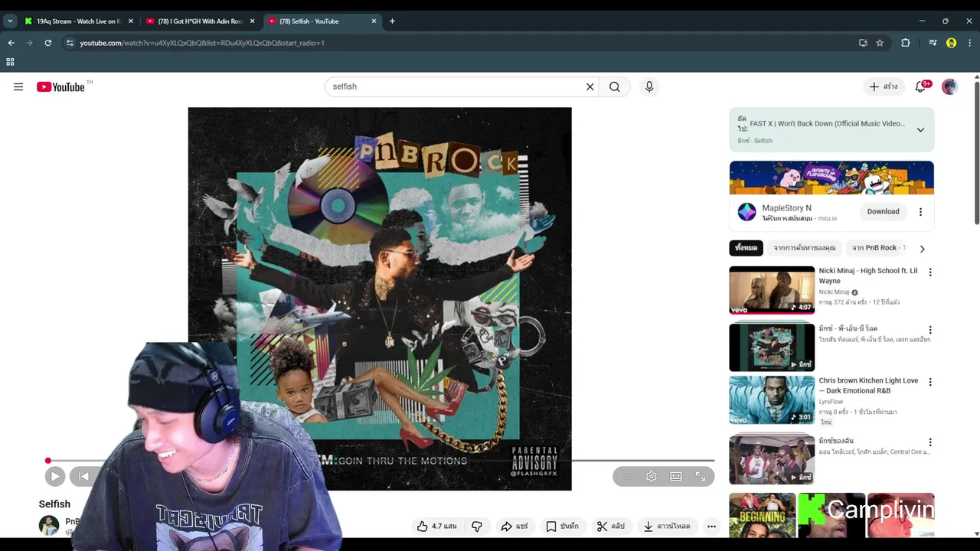Open YouTube notifications bell
Image resolution: width=980 pixels, height=551 pixels.
pyautogui.click(x=921, y=86)
